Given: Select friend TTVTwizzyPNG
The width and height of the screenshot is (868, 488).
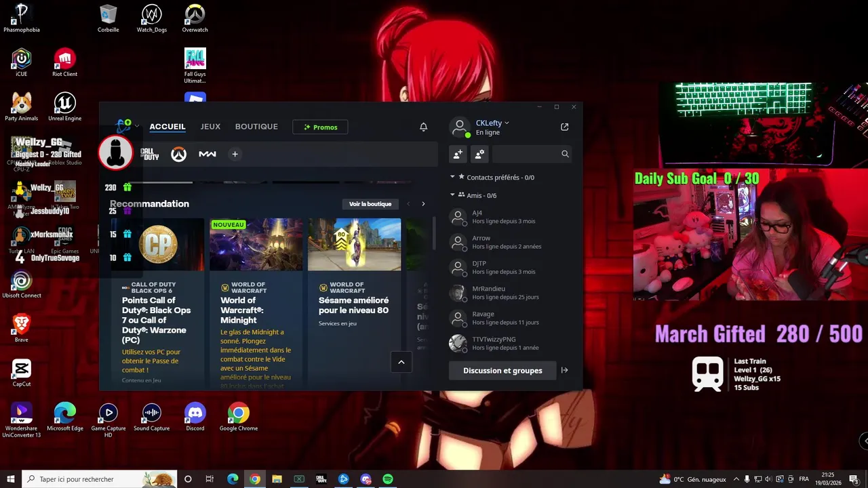Looking at the screenshot, I should pos(510,343).
